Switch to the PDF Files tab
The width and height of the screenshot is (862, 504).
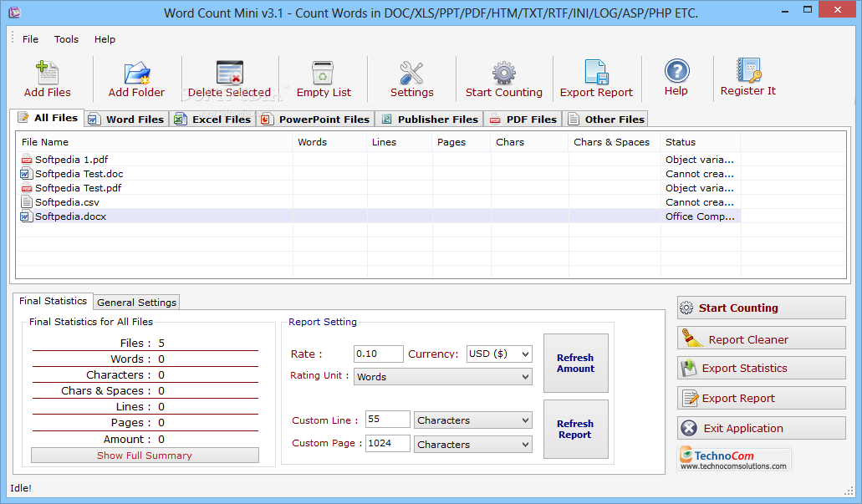tap(523, 120)
